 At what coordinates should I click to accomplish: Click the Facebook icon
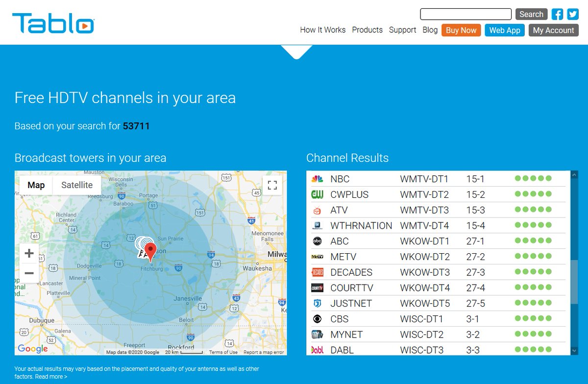click(x=557, y=14)
